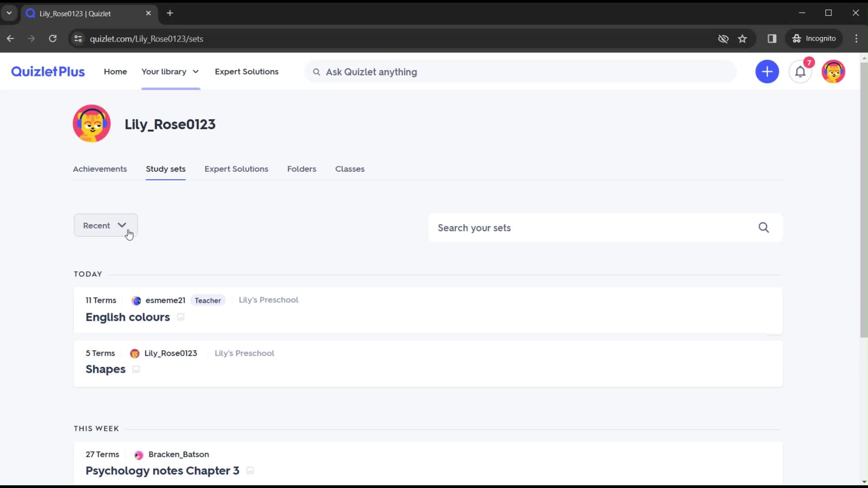The width and height of the screenshot is (868, 488).
Task: Click the browser refresh icon
Action: coord(53,39)
